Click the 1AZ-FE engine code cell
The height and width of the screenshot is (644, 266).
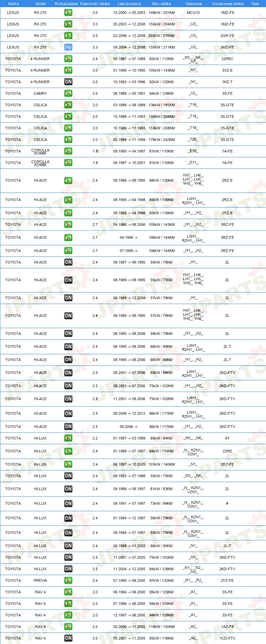click(227, 627)
